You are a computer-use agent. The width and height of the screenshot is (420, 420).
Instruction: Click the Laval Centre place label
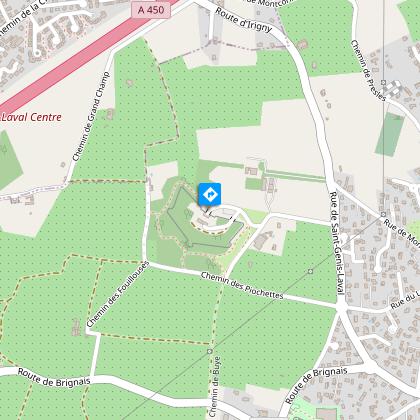coord(31,117)
